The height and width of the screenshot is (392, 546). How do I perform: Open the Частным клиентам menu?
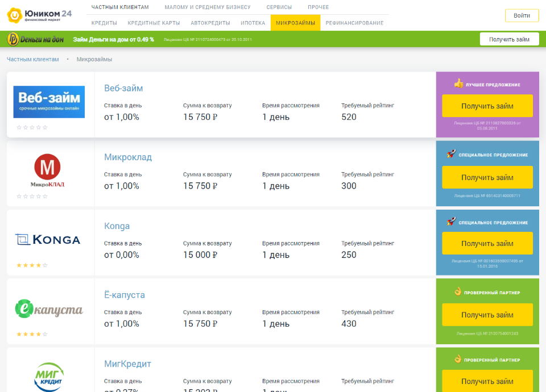pos(120,7)
